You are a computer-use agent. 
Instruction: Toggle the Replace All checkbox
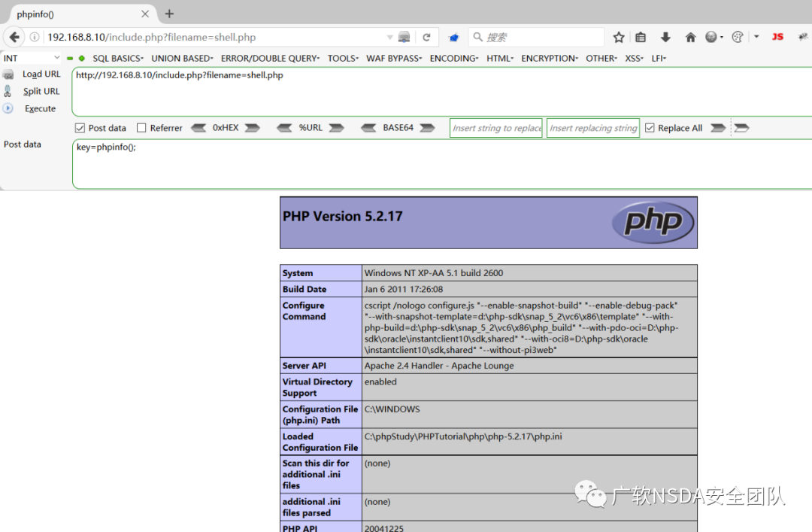click(x=650, y=128)
